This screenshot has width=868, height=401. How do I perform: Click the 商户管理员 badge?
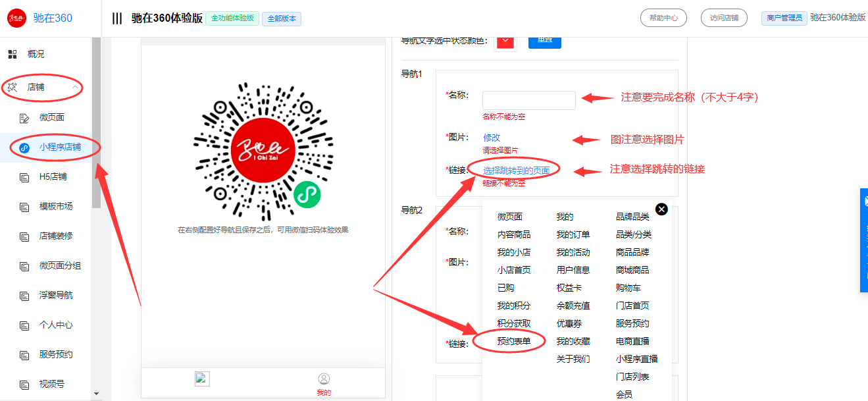784,18
